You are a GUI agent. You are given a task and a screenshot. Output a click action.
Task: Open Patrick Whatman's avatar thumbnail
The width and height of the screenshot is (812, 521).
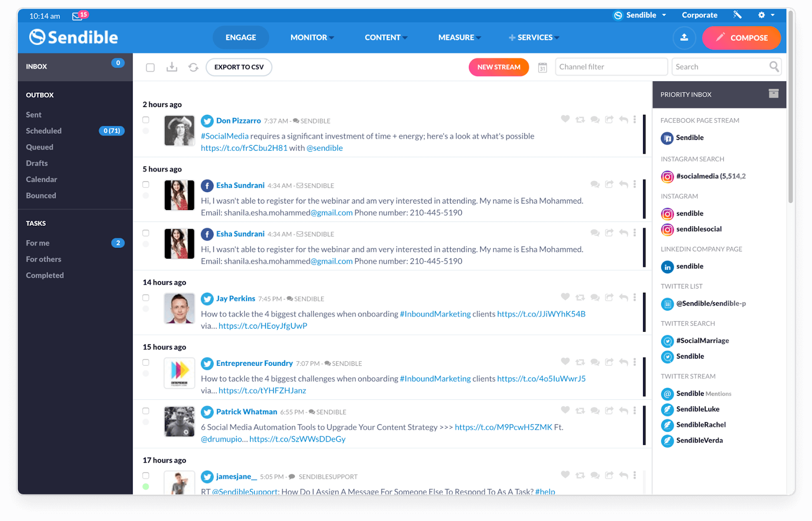click(x=180, y=422)
